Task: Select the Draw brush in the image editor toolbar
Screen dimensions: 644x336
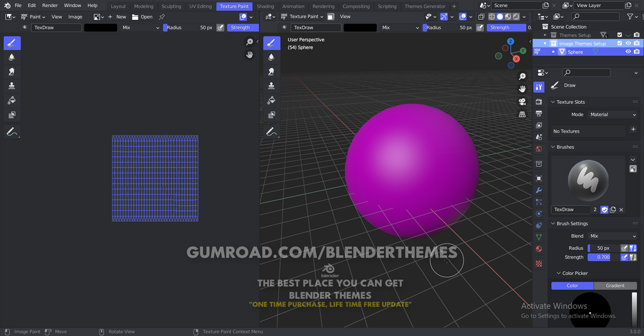Action: (x=12, y=43)
